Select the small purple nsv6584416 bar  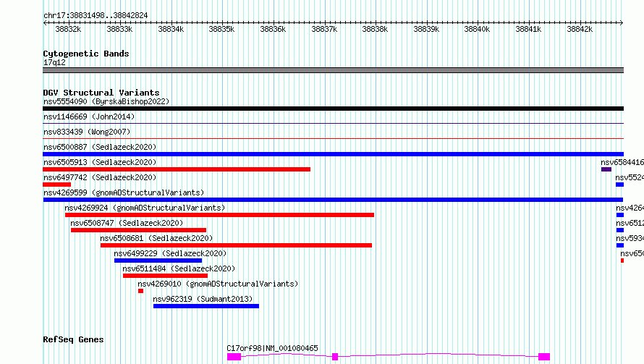[x=606, y=169]
